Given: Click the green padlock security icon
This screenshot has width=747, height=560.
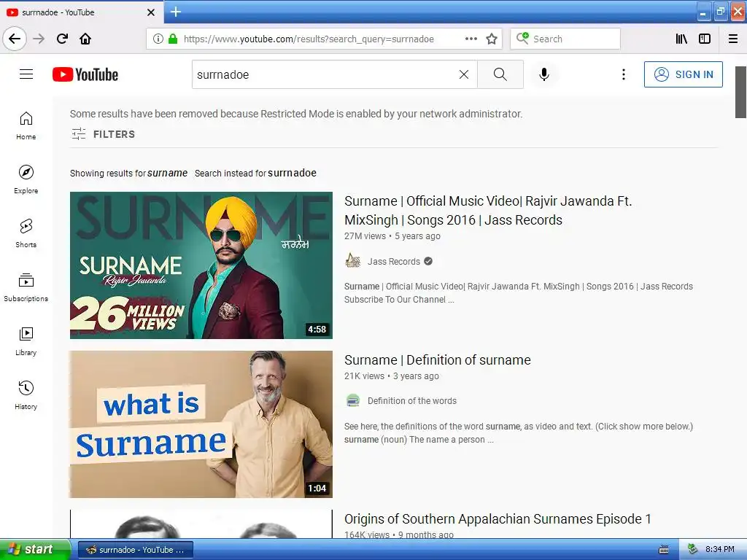Looking at the screenshot, I should 172,39.
